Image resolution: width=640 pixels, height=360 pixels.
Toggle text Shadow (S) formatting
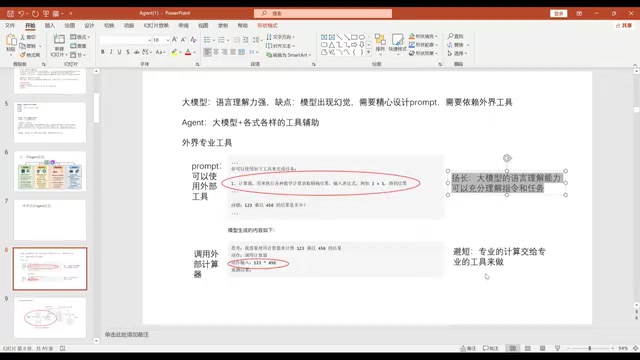tap(128, 52)
